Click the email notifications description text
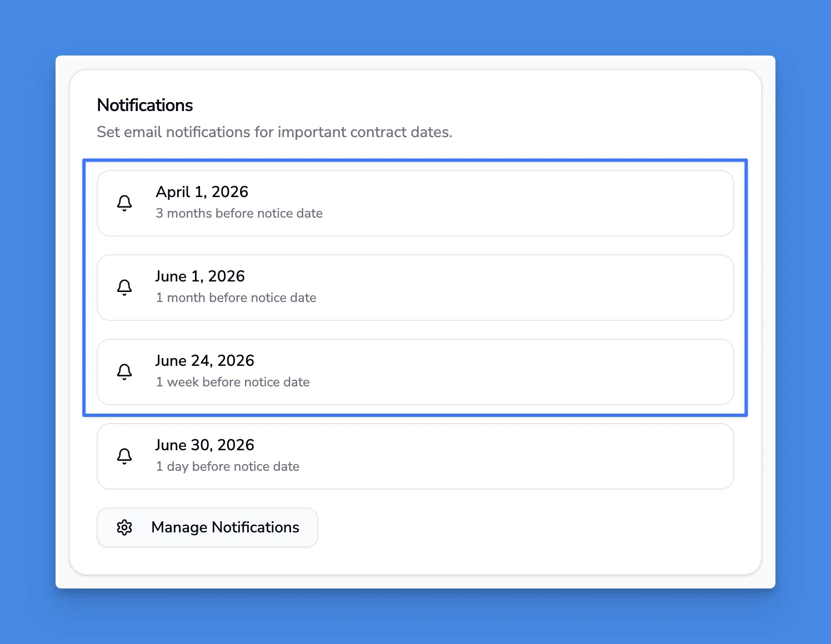Image resolution: width=831 pixels, height=644 pixels. (x=274, y=132)
